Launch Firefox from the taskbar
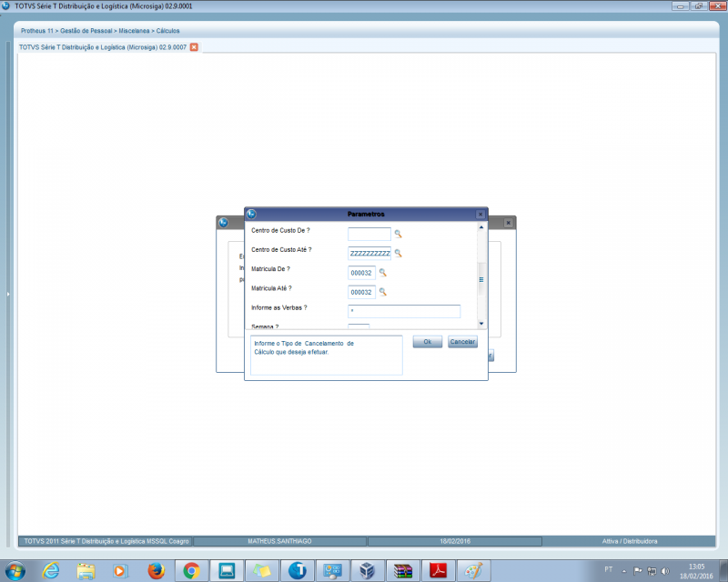This screenshot has height=582, width=728. 156,571
